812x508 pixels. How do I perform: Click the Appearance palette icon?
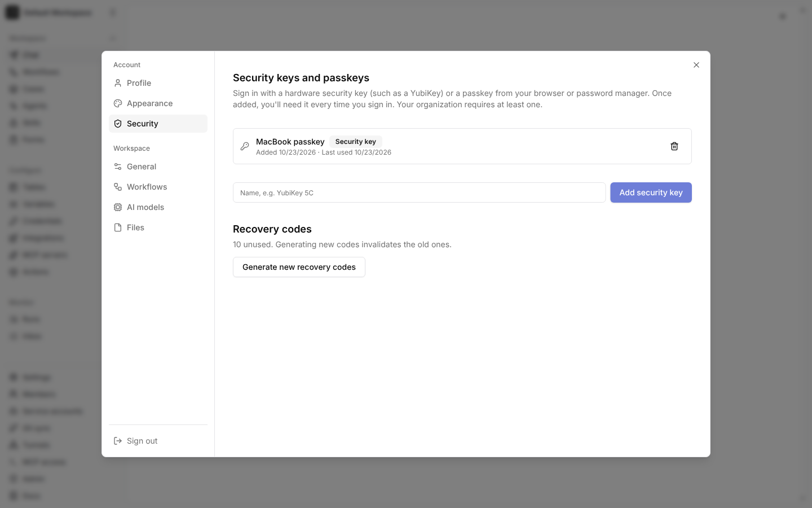pos(118,103)
